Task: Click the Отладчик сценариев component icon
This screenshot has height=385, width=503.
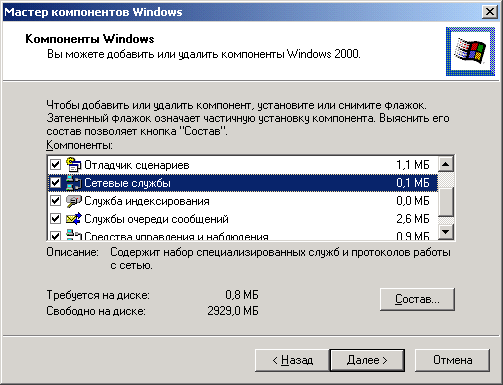Action: 74,165
